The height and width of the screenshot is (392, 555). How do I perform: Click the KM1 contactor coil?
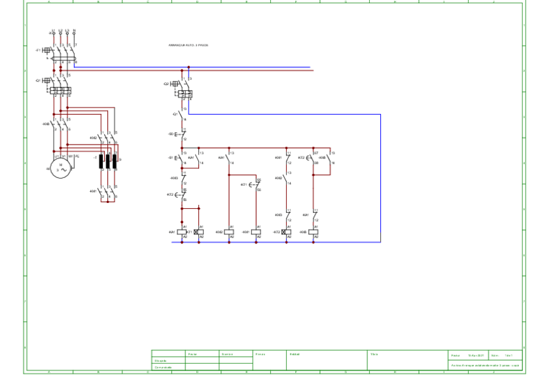coord(256,232)
